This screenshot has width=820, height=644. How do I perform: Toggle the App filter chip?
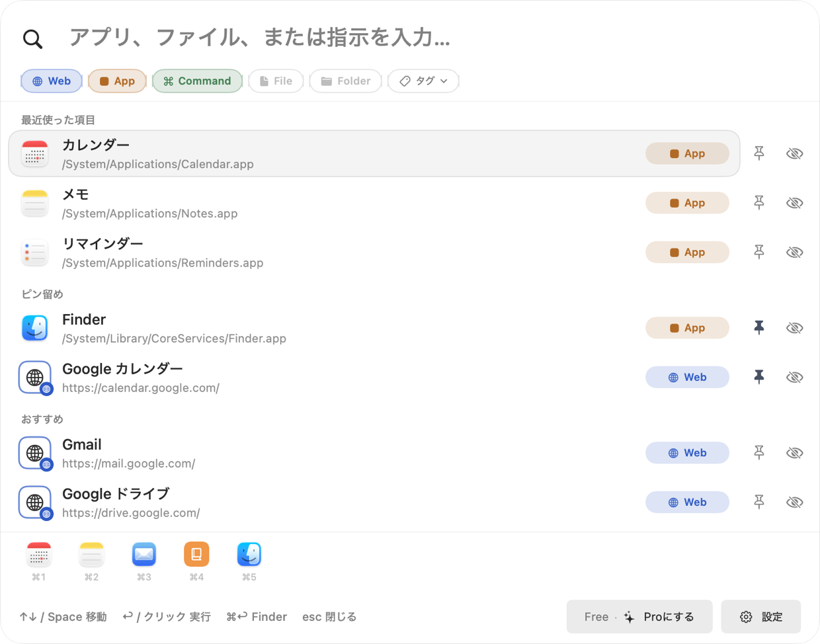point(117,81)
